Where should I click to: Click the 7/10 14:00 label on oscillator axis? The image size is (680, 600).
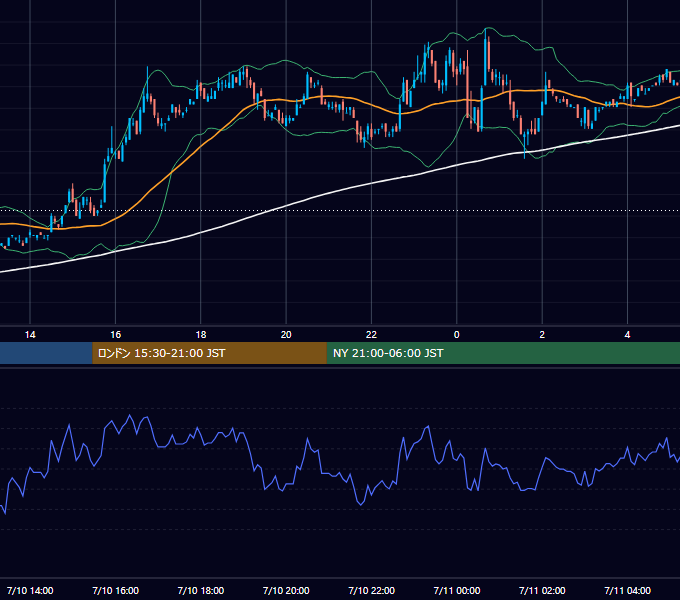coord(30,590)
